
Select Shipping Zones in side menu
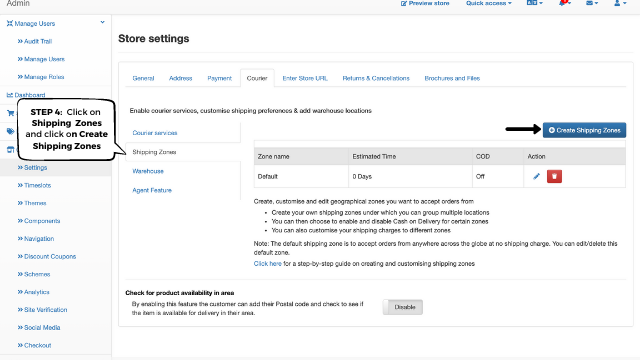[154, 152]
